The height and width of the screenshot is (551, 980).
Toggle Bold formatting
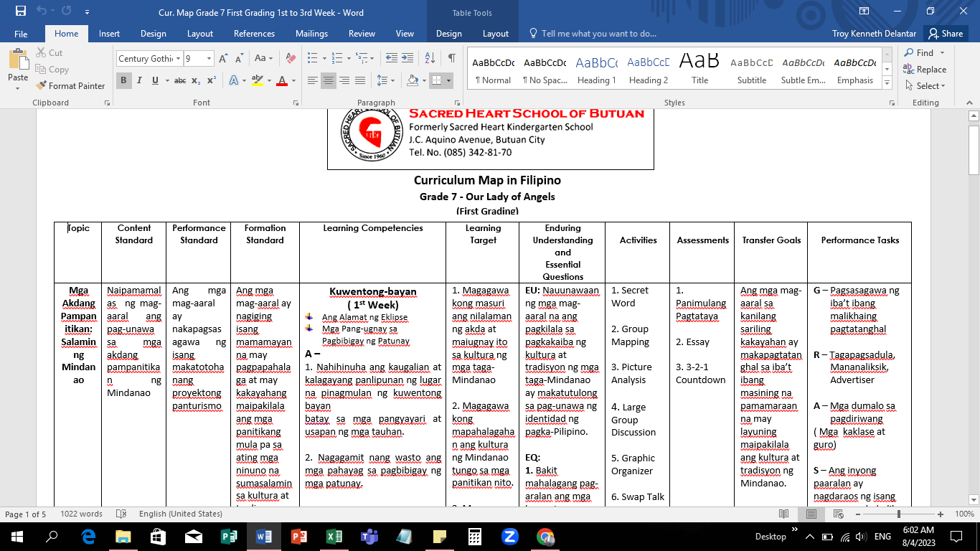123,81
